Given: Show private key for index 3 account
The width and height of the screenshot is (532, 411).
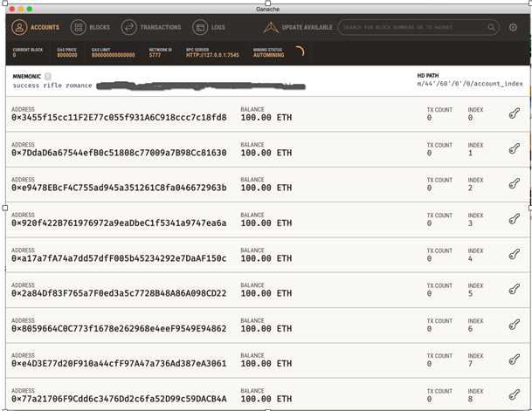Looking at the screenshot, I should 515,219.
